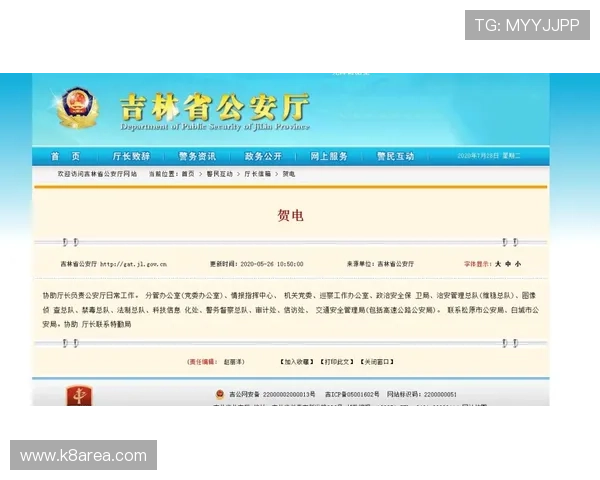Set font size to 大
The height and width of the screenshot is (480, 600).
tap(498, 264)
